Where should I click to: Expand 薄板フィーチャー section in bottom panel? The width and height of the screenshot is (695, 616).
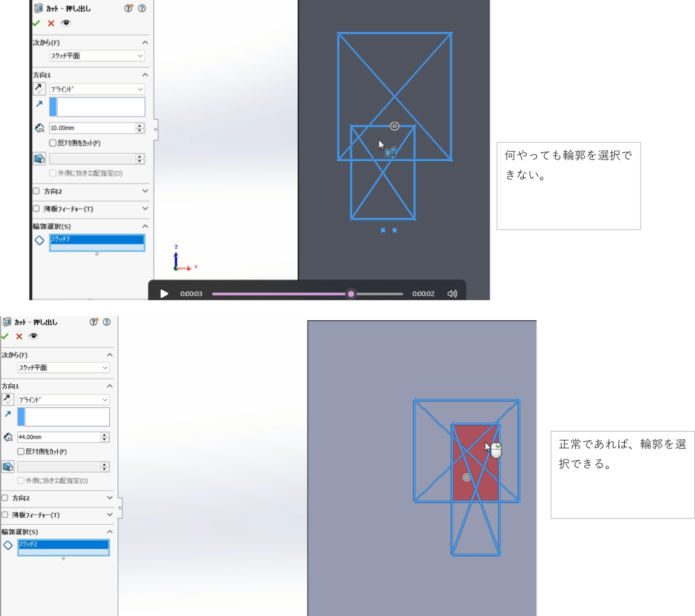[110, 515]
